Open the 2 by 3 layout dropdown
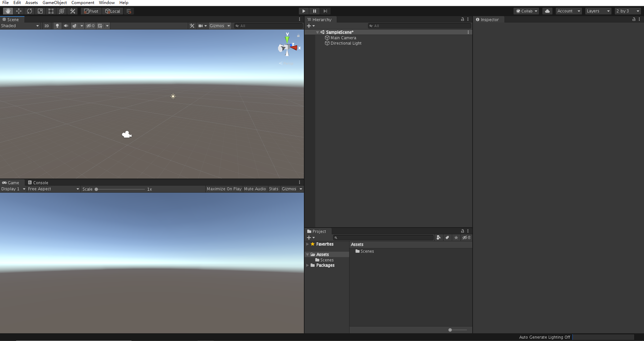 [628, 11]
